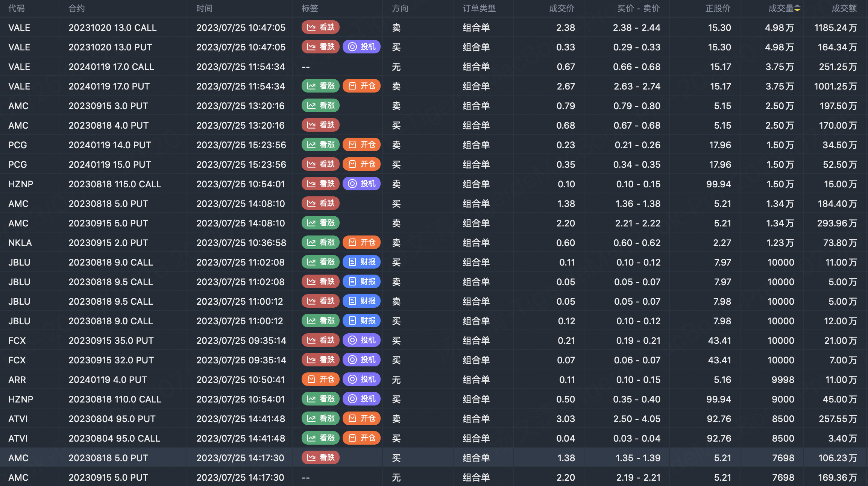
Task: Select contract 20230915 3.0 PUT
Action: click(108, 106)
